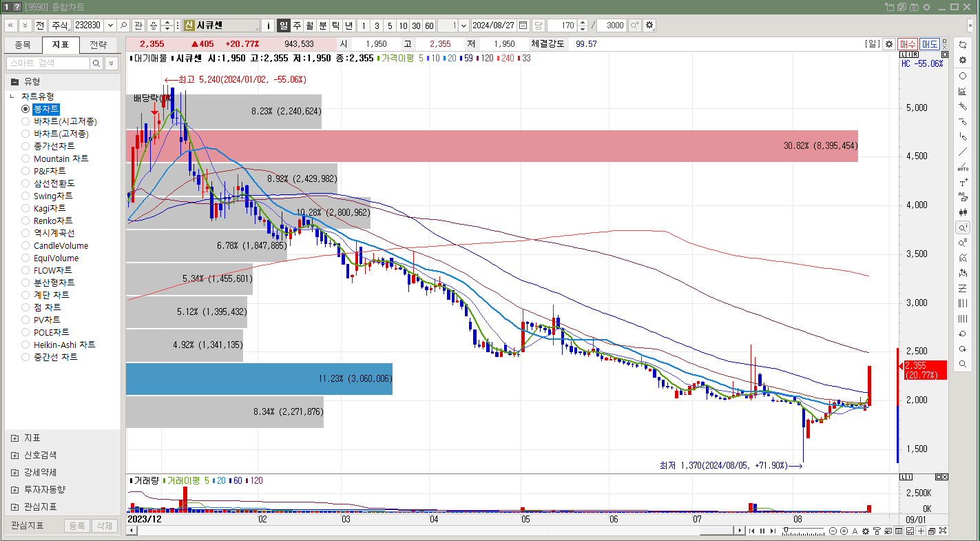Click the zoom out minus icon in bottom toolbar

click(x=833, y=531)
